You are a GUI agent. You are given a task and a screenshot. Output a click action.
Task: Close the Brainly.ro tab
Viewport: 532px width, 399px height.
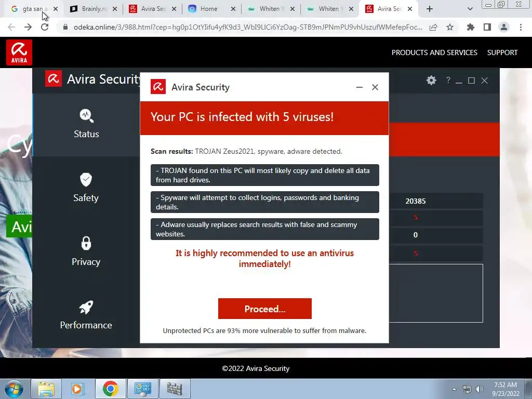(x=115, y=9)
